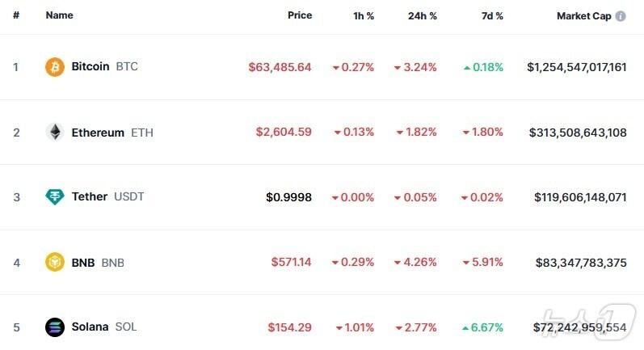Open the Solana name link

pos(90,327)
